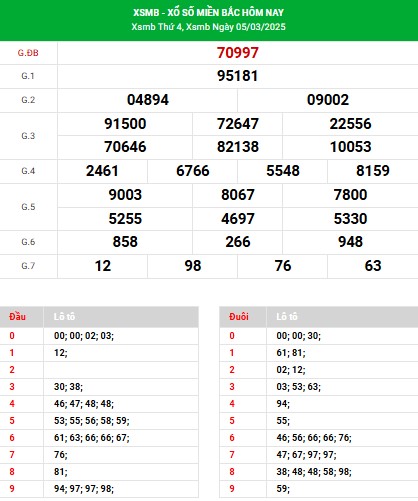Click the date line Xsmb Ngày 05/03/2025

236,27
